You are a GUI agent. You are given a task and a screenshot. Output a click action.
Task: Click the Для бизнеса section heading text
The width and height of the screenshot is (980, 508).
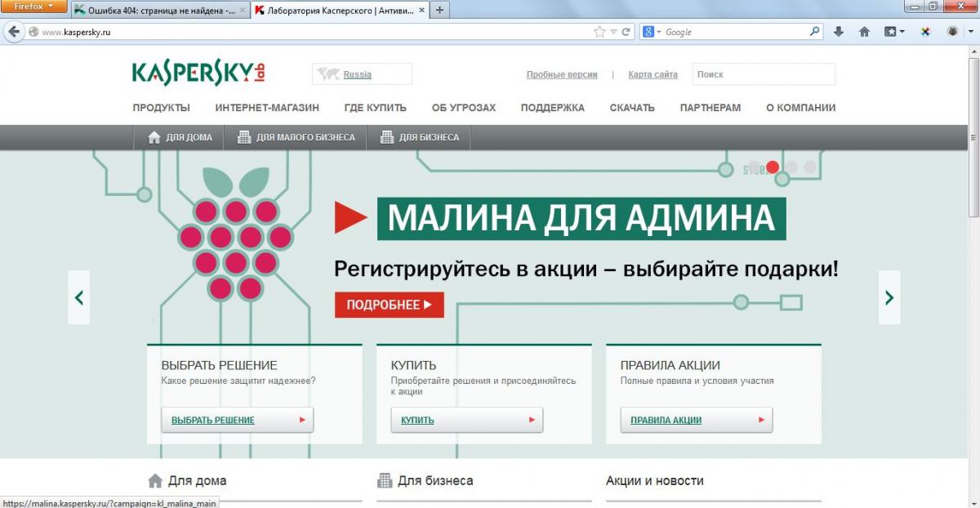[435, 481]
